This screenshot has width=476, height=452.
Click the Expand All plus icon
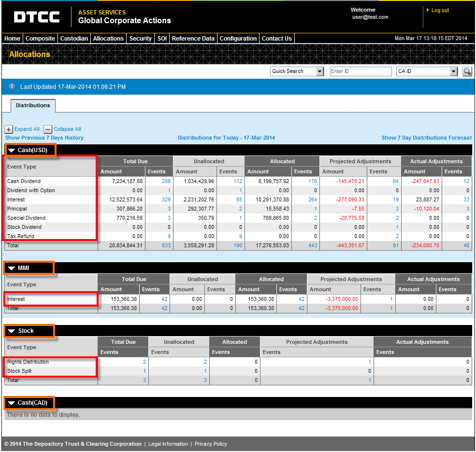(x=8, y=129)
